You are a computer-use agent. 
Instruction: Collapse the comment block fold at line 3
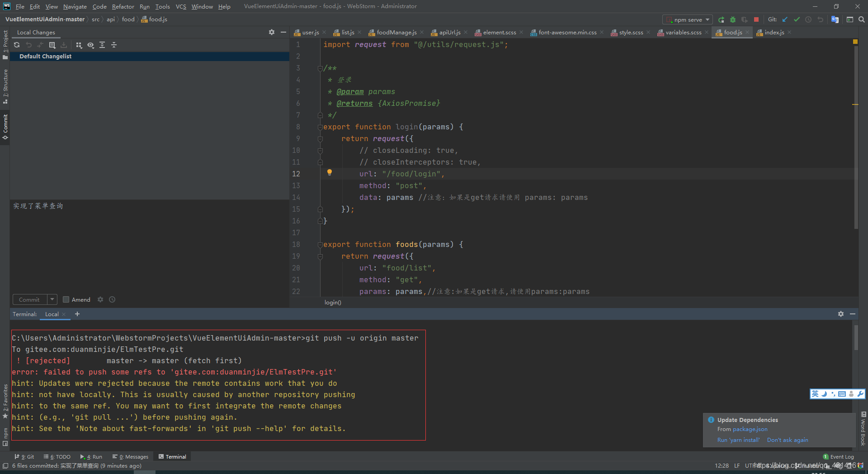(x=320, y=68)
